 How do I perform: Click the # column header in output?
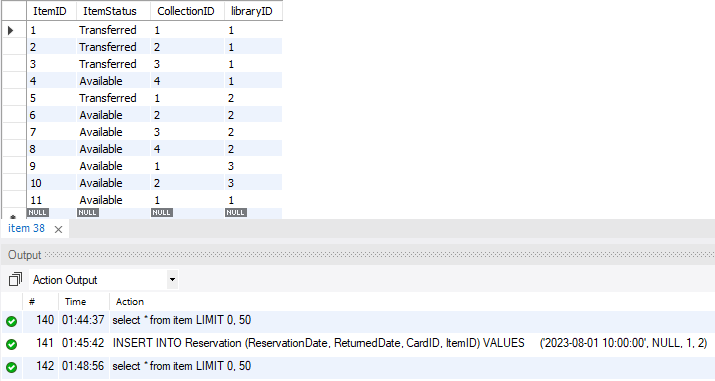[x=32, y=302]
